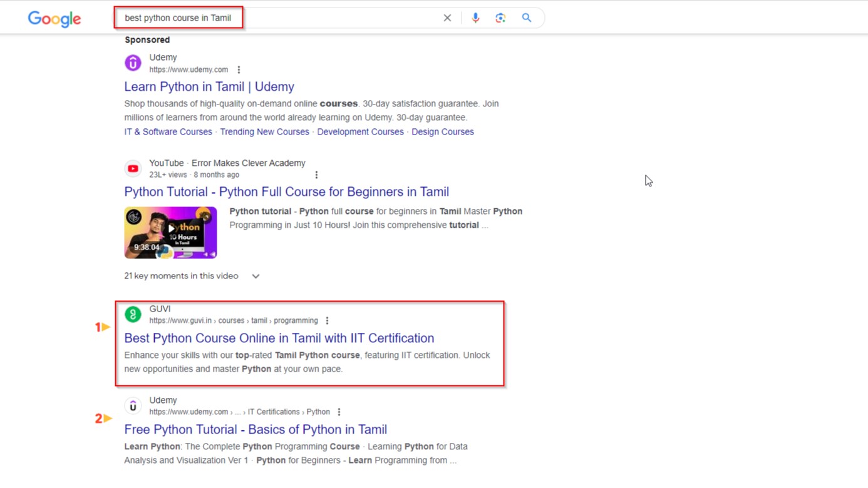868x488 pixels.
Task: Open options menu on the Free Python Tutorial result
Action: [339, 412]
